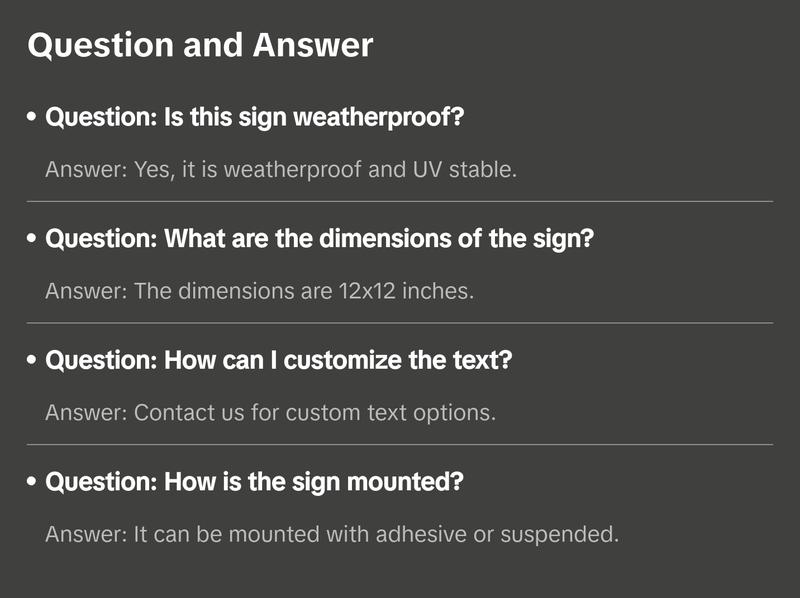Click the words "UV stable" in the first answer

click(x=464, y=169)
